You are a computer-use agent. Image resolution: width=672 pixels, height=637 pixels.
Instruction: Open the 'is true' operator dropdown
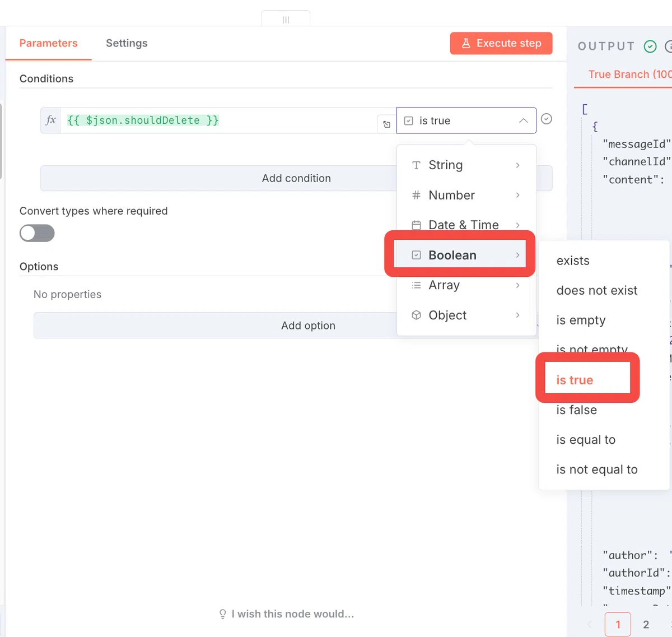(x=466, y=120)
